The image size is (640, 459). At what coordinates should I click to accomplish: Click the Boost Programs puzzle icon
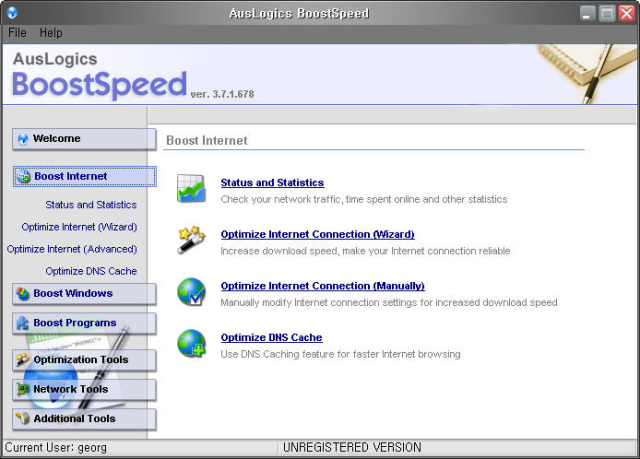tap(22, 323)
